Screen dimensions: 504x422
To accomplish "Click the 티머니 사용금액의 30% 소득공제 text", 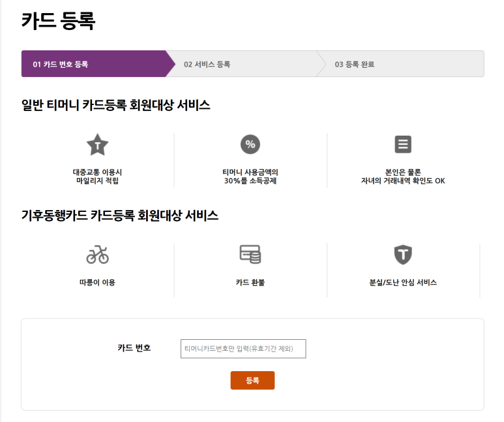I will (250, 176).
